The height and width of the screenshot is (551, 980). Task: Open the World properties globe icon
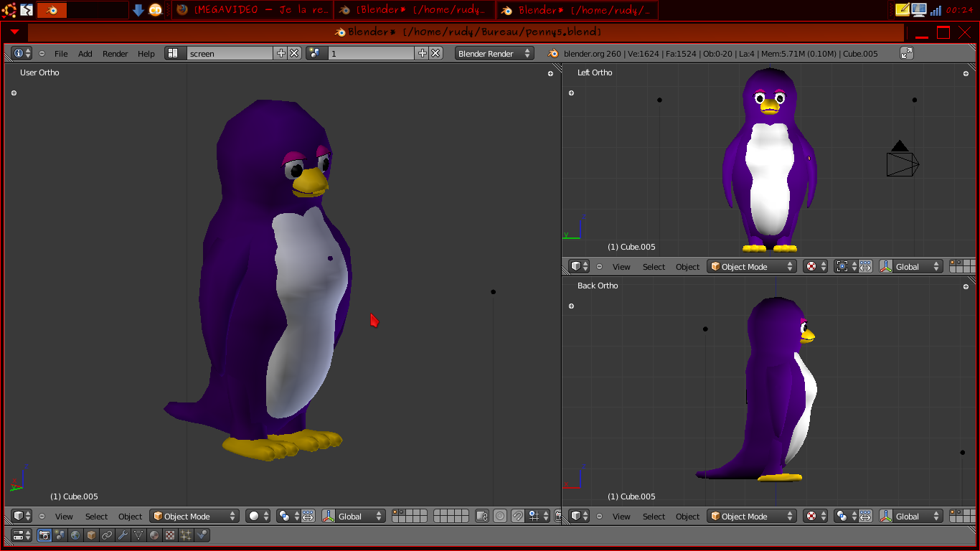76,535
